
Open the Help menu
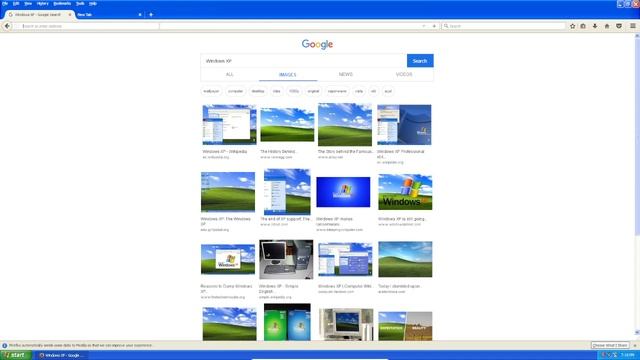[93, 3]
